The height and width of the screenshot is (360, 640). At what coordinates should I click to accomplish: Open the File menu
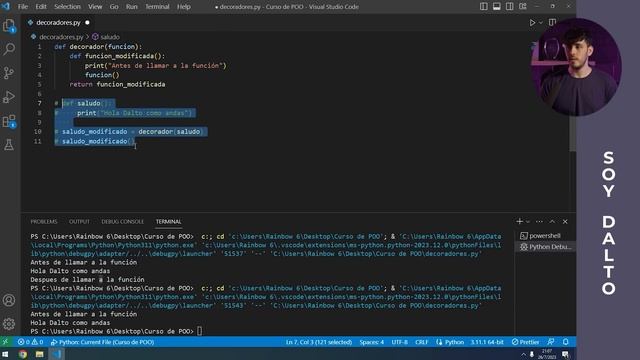coord(23,7)
